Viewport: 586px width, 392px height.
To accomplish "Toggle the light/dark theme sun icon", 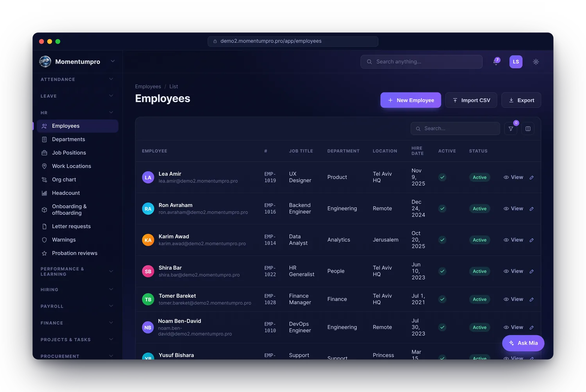I will click(536, 62).
